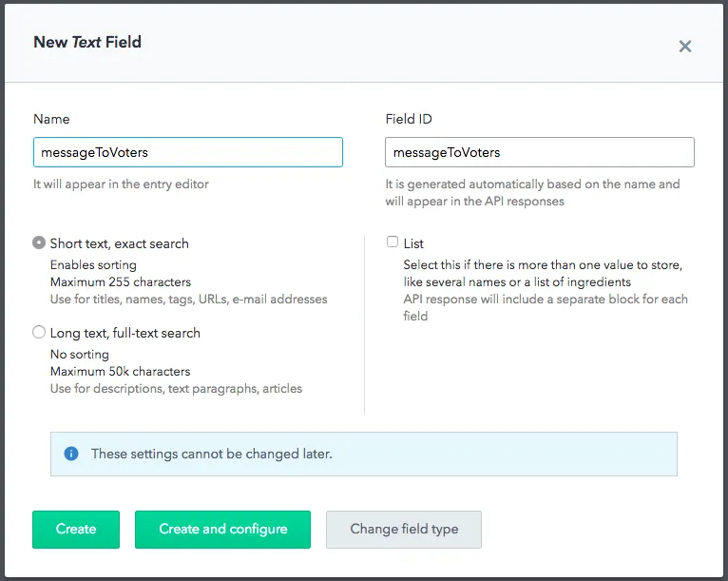Image resolution: width=728 pixels, height=581 pixels.
Task: Click the 'Name' field label
Action: (51, 120)
